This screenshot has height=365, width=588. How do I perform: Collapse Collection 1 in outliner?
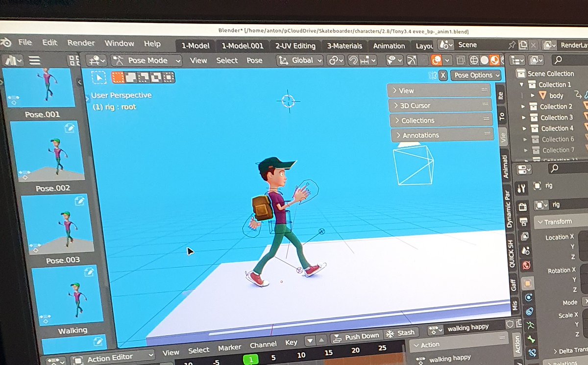tap(521, 84)
